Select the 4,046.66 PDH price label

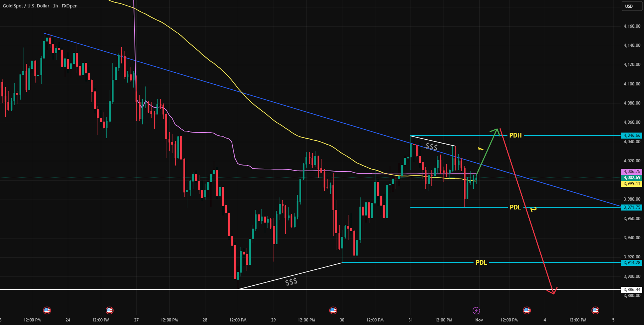632,135
